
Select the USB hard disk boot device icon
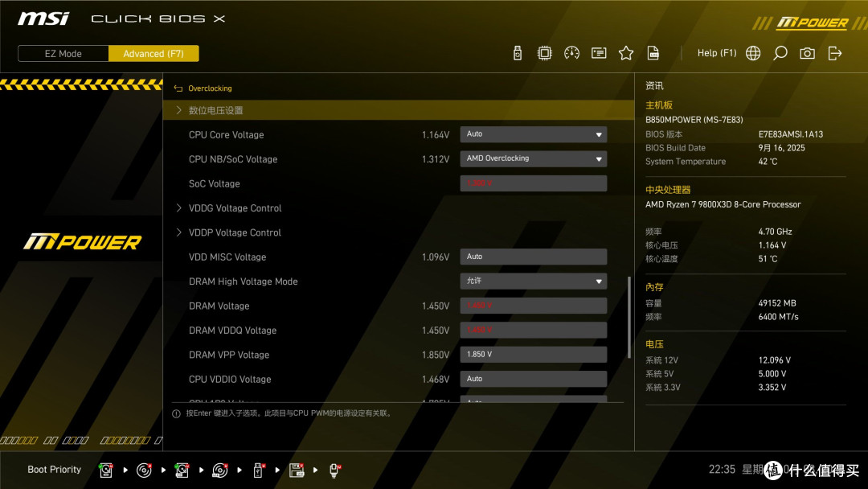(x=182, y=471)
